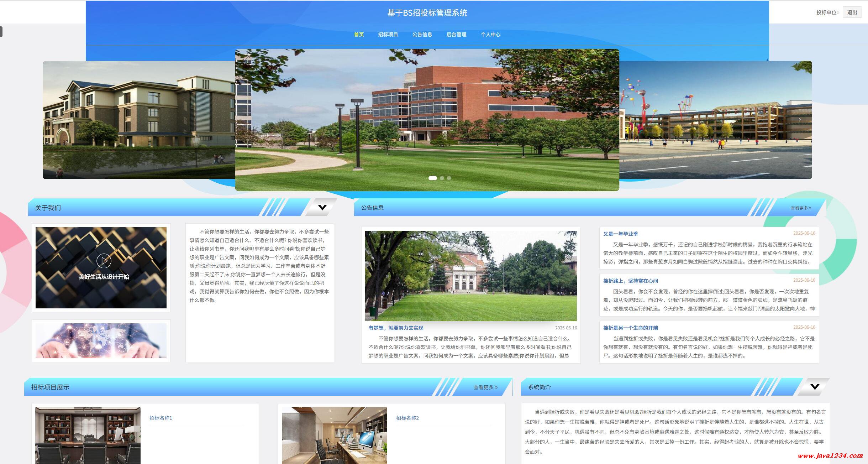Click 招标名称1 project thumbnail image

click(88, 435)
